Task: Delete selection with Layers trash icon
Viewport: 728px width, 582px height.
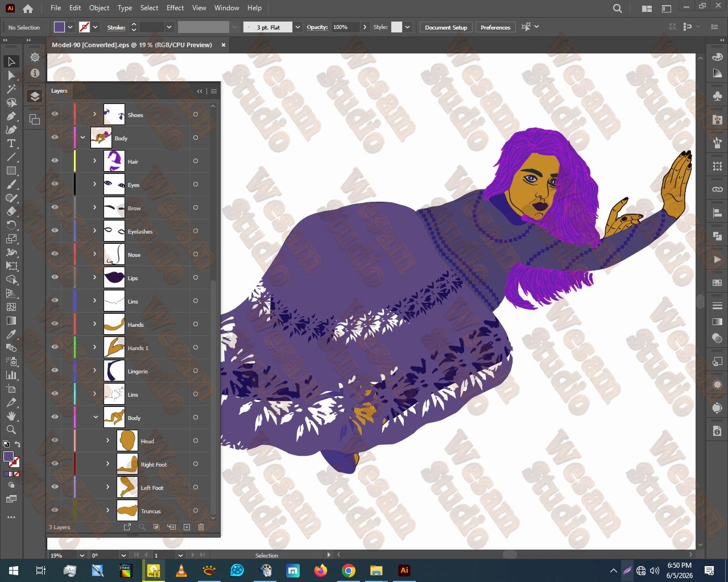Action: click(201, 527)
